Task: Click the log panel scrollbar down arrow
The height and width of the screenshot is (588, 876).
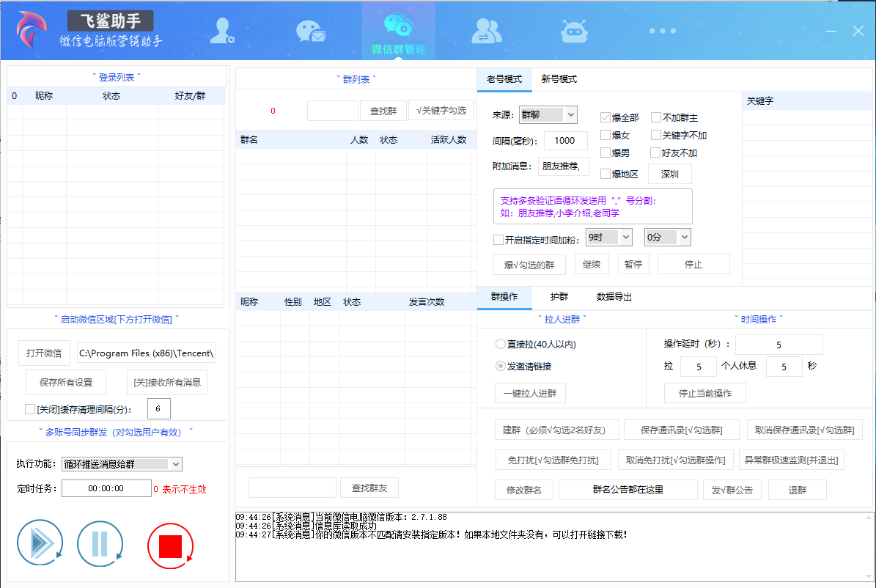Action: (x=868, y=576)
